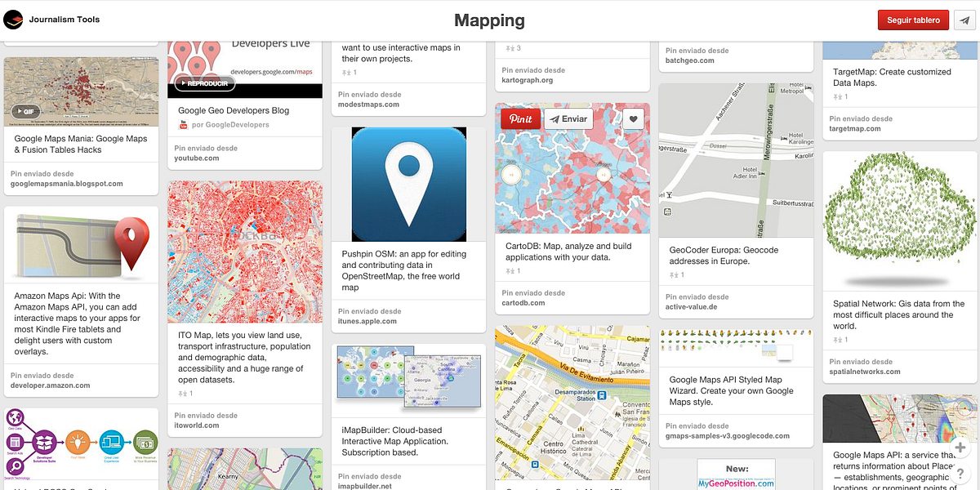Open the Styled Map Wizard pegman icons image
The width and height of the screenshot is (980, 490).
click(736, 346)
